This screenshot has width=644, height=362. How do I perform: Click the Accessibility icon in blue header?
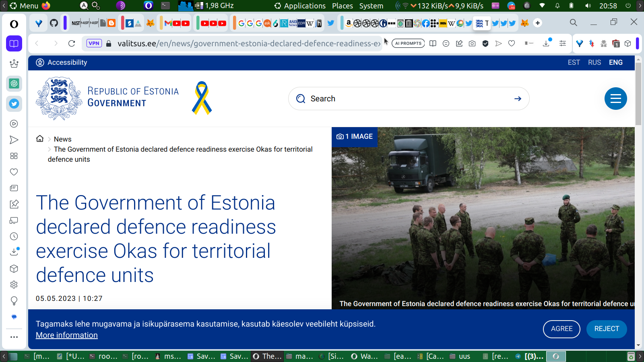point(40,62)
